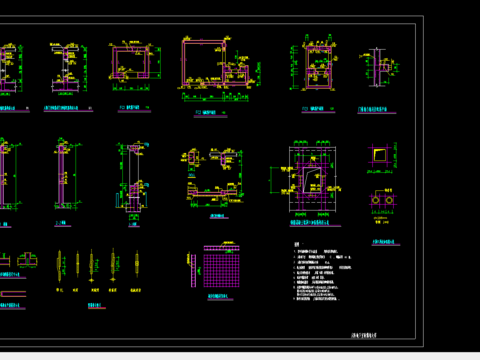Click the rightmost yellow vertical rebar symbol
Screen dimensions: 480x360
(x=137, y=263)
